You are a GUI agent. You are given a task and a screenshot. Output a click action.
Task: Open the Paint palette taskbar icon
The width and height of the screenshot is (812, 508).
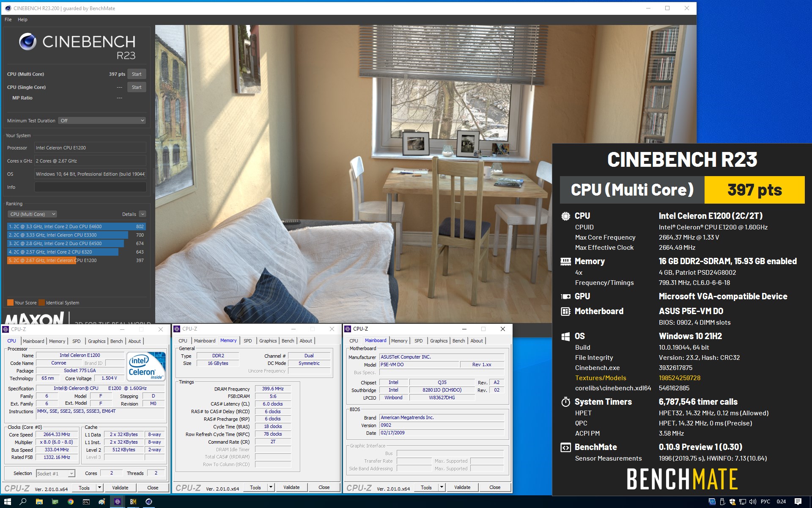[x=102, y=502]
